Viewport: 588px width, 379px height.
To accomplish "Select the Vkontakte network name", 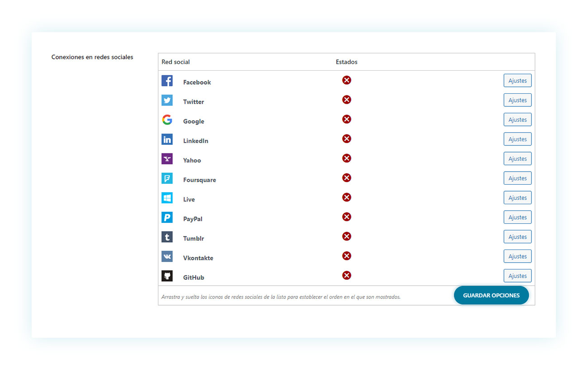I will 198,258.
